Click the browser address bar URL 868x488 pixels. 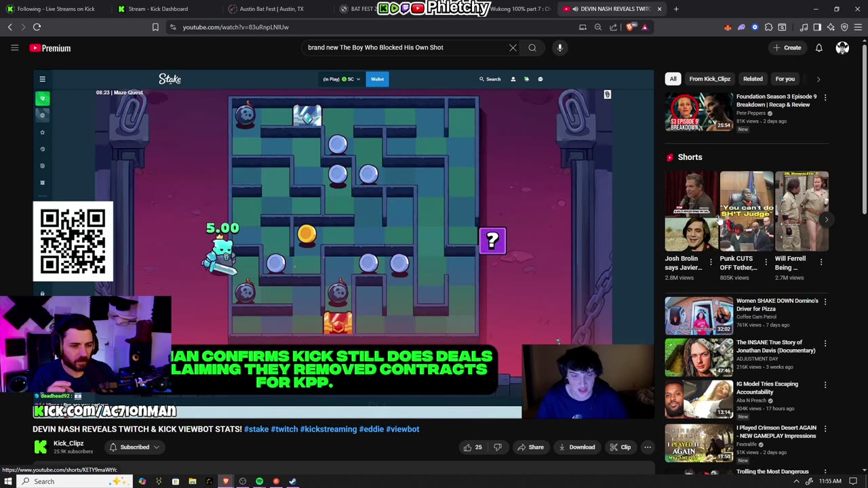pos(235,27)
